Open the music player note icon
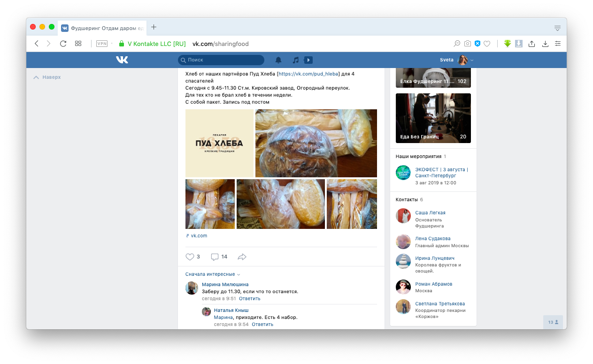Viewport: 593px width, 364px height. point(295,60)
